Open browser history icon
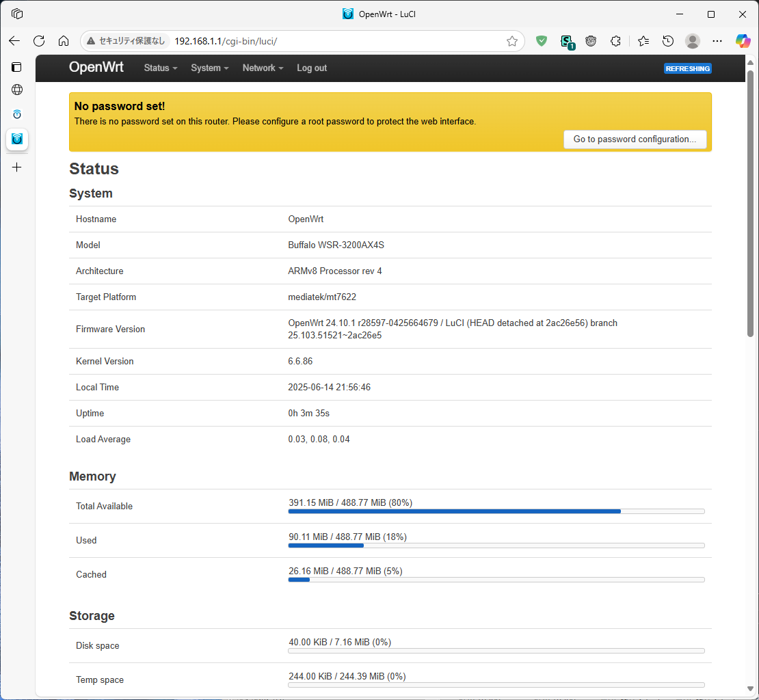The width and height of the screenshot is (759, 700). click(668, 41)
